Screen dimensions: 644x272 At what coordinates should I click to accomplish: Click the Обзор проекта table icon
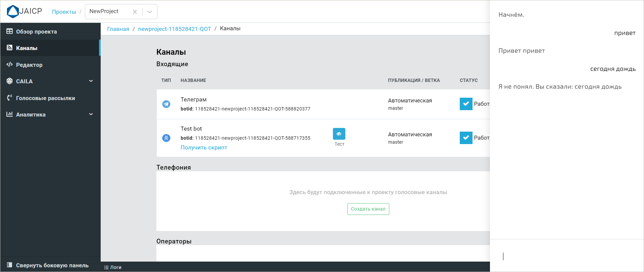(9, 31)
